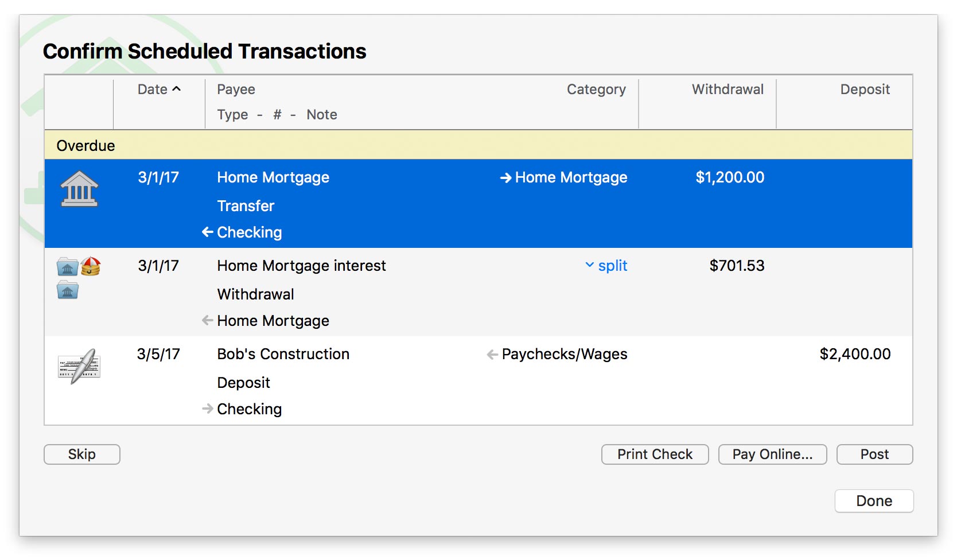
Task: Click the arrow before Paychecks/Wages category
Action: pos(492,355)
